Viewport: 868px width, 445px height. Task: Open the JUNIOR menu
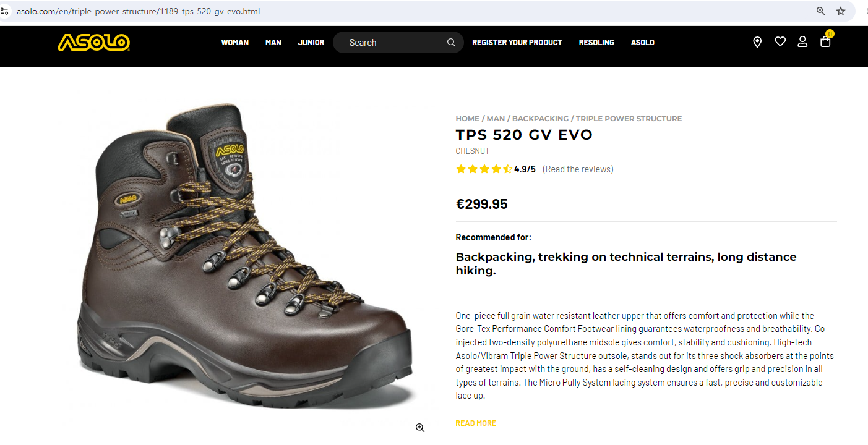pyautogui.click(x=311, y=43)
